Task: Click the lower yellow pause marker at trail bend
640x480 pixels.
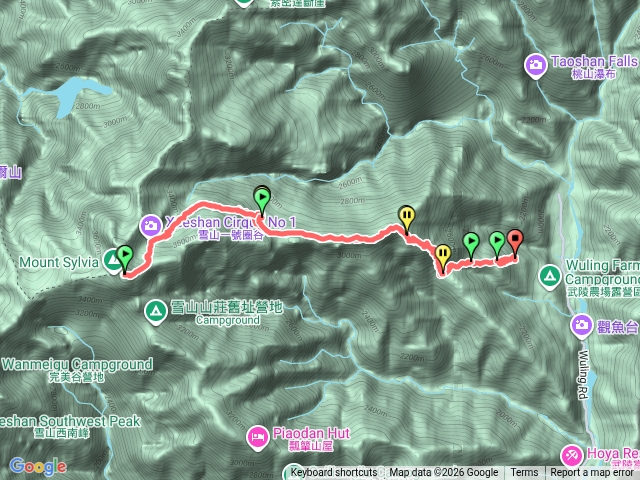Action: tap(442, 256)
